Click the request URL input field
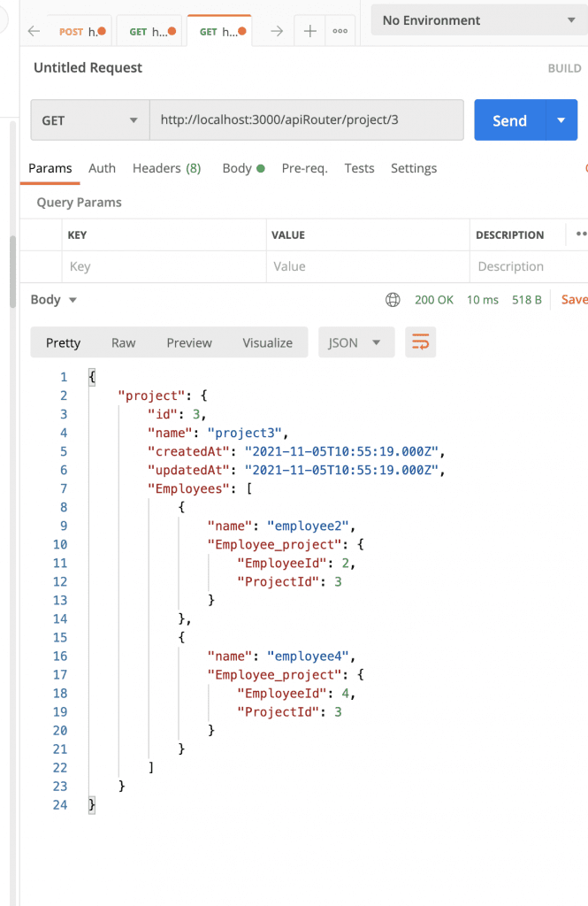Image resolution: width=588 pixels, height=906 pixels. 307,119
